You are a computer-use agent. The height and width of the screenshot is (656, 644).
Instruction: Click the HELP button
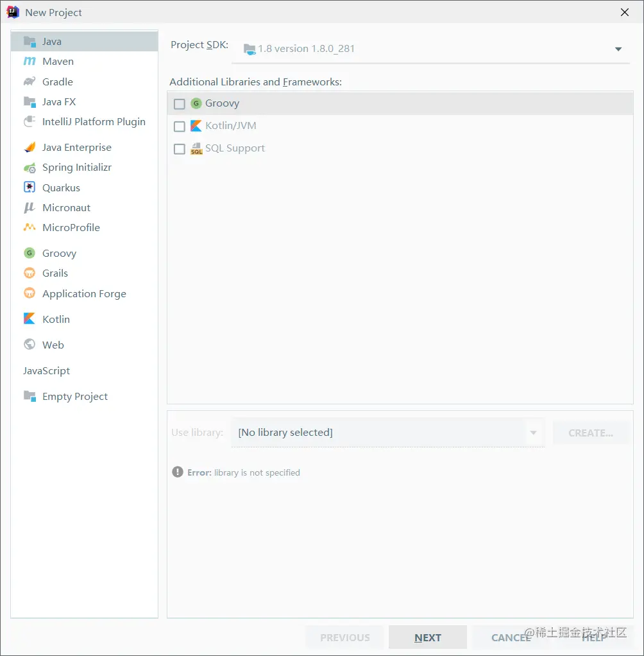click(x=594, y=637)
